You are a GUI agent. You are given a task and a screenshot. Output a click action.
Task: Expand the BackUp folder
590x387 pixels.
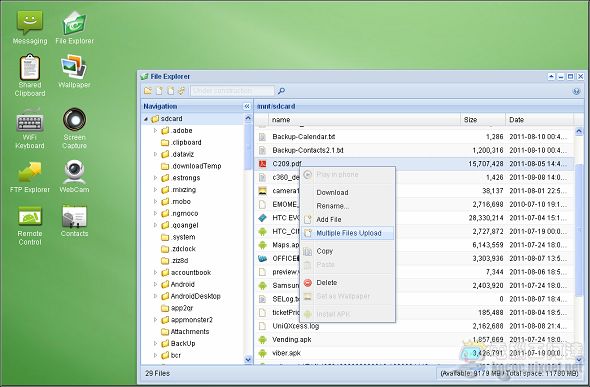(155, 343)
